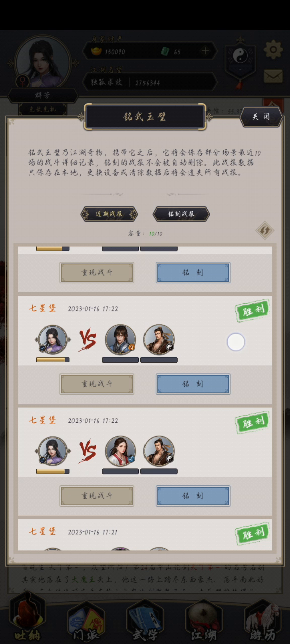
Task: Engrave second 17:22 battle report
Action: pos(193,496)
